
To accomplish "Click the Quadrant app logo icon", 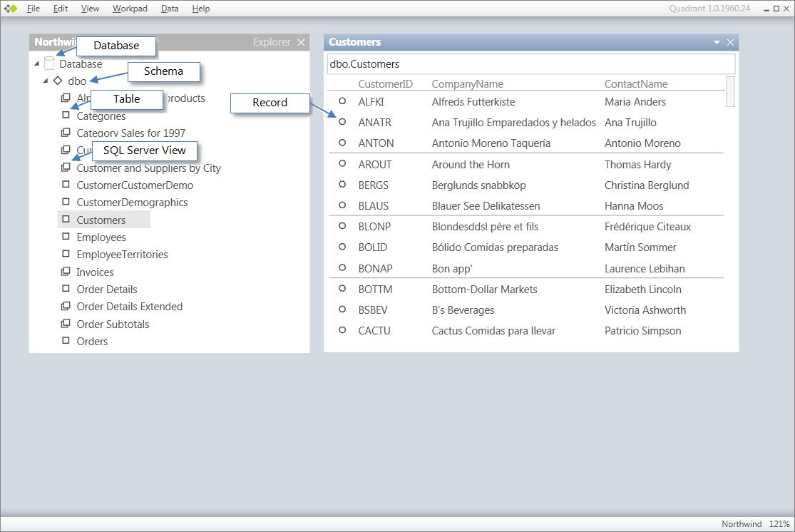I will coord(10,9).
